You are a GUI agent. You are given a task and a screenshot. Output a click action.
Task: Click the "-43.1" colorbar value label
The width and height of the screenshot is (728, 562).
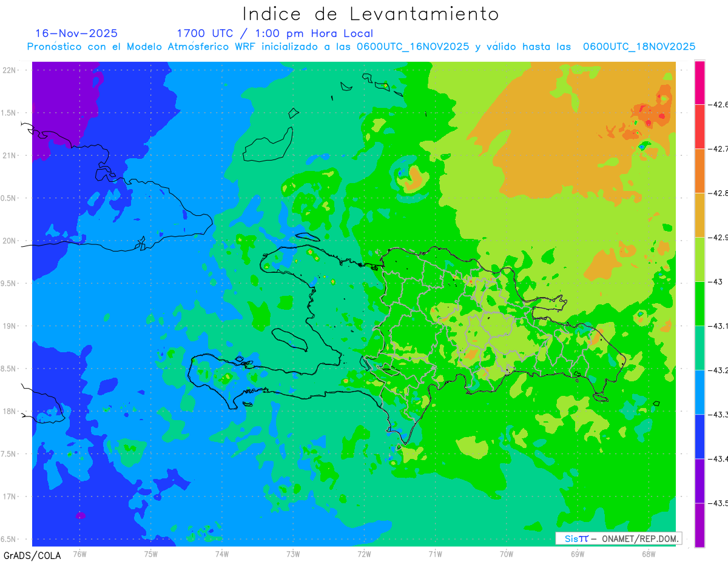tap(718, 326)
